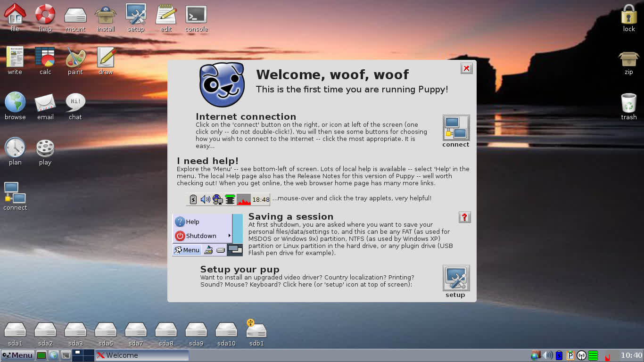Screen dimensions: 644x362
Task: Launch the browse globe desktop icon
Action: [x=15, y=102]
